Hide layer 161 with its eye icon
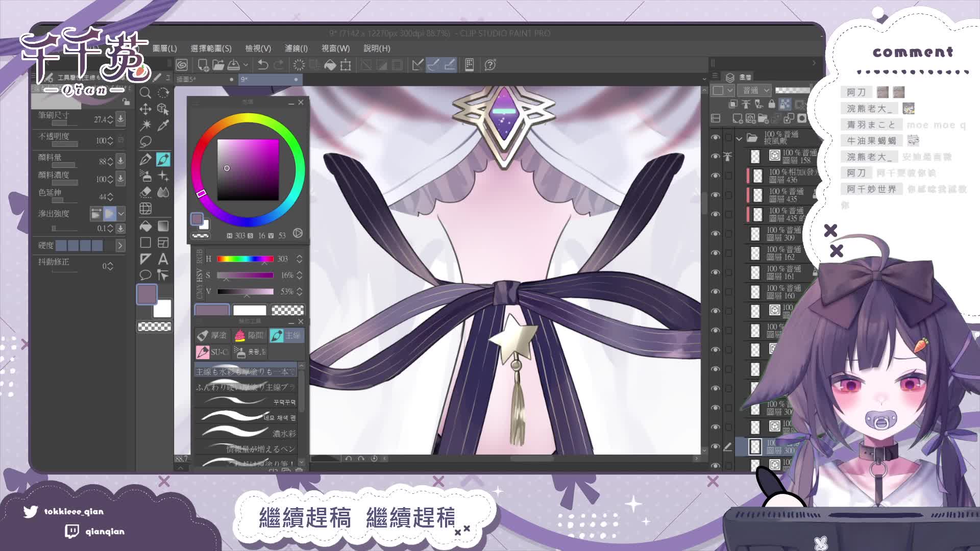Screen dimensions: 980x551 pyautogui.click(x=716, y=272)
